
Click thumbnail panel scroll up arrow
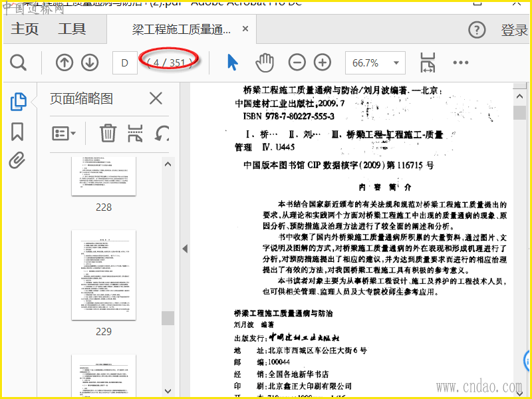point(168,164)
